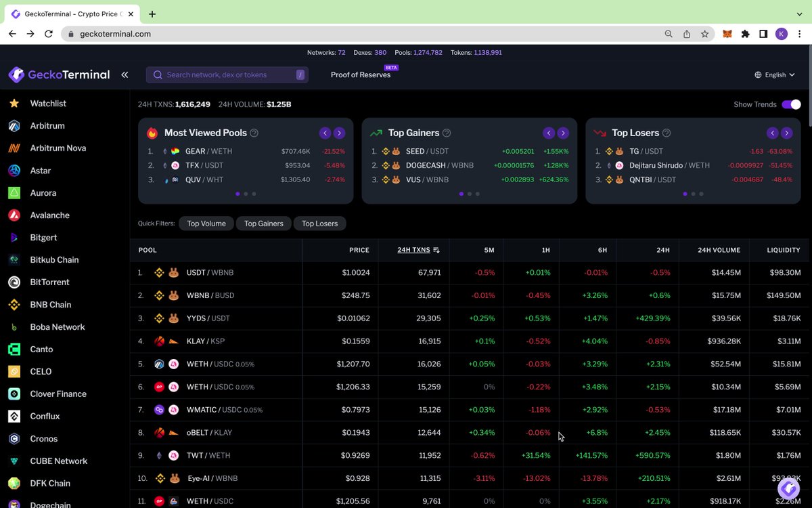Go to previous Top Losers page
Screen dimensions: 812x508
point(772,133)
